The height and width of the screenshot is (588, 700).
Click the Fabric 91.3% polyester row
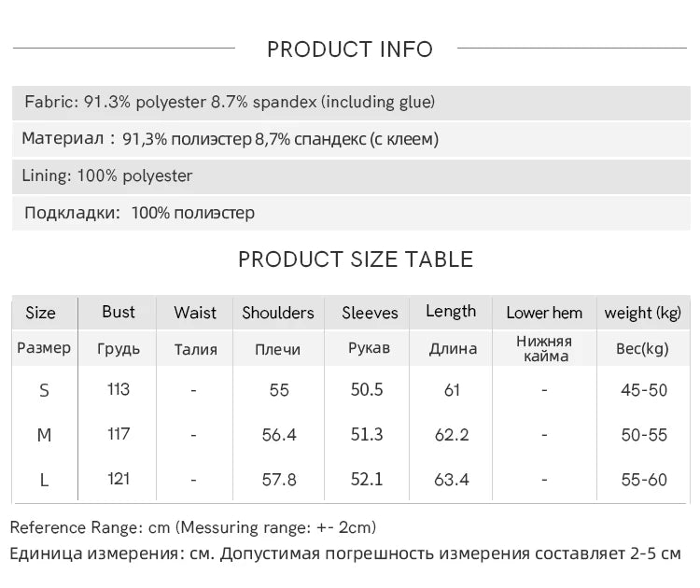tap(230, 102)
